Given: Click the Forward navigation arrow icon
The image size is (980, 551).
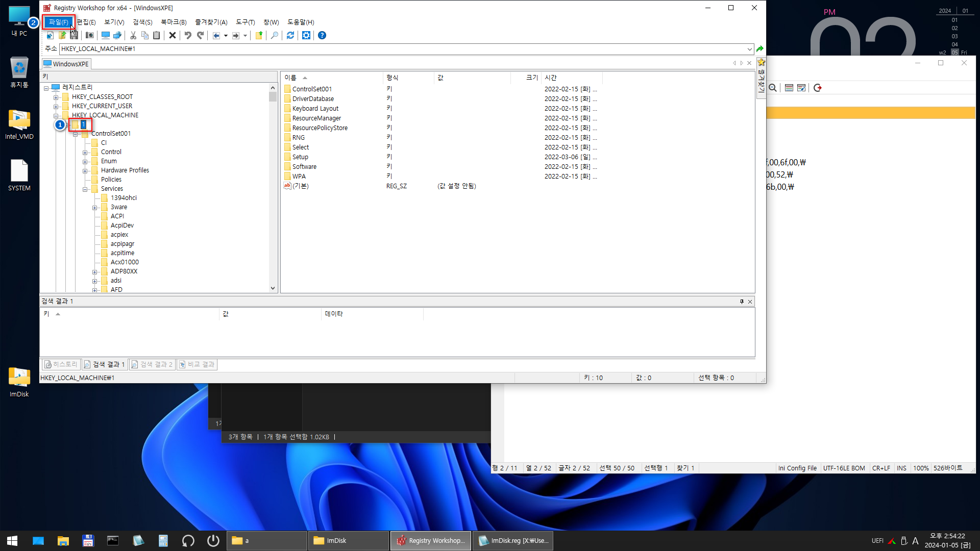Looking at the screenshot, I should point(236,35).
